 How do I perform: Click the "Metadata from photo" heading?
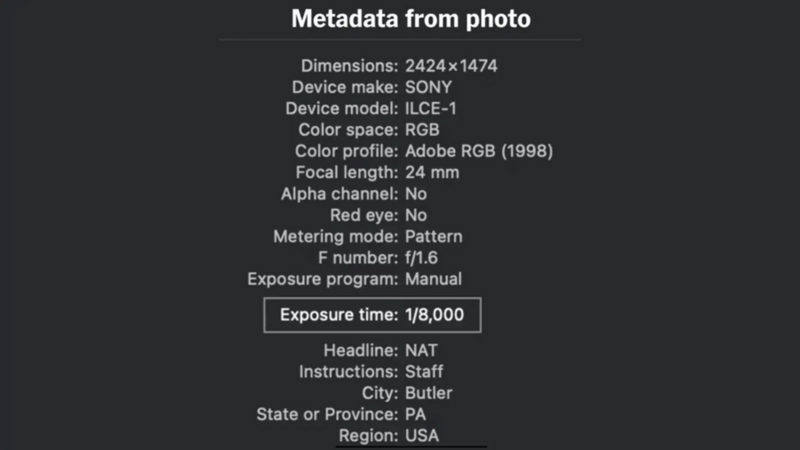coord(410,19)
